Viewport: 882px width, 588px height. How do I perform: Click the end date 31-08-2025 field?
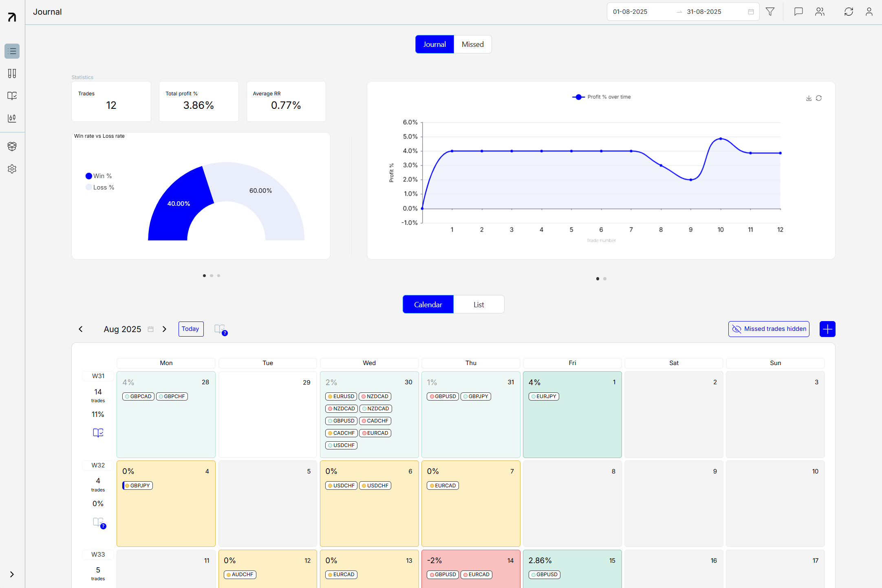704,12
